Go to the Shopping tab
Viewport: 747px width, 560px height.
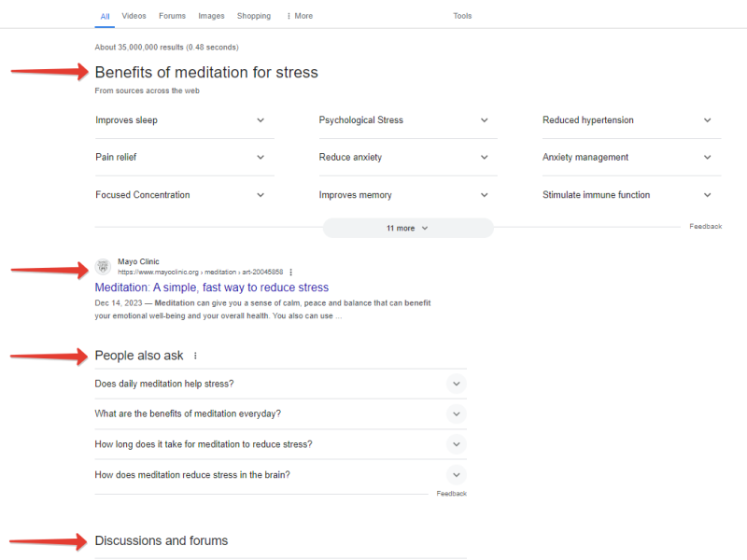tap(254, 16)
